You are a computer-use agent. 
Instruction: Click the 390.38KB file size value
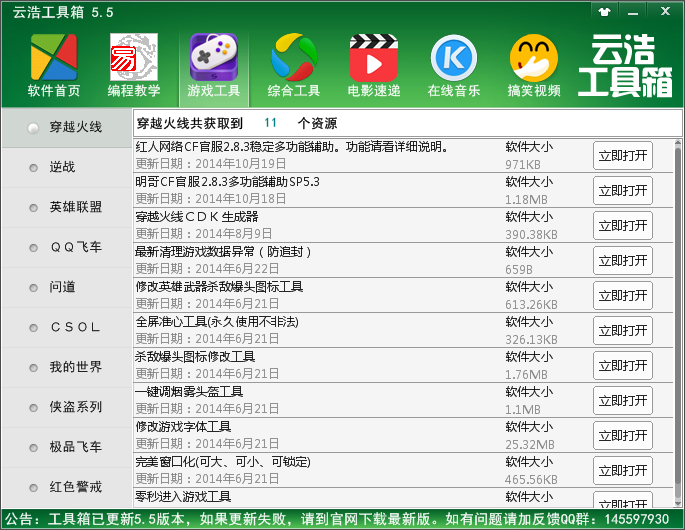pyautogui.click(x=531, y=235)
